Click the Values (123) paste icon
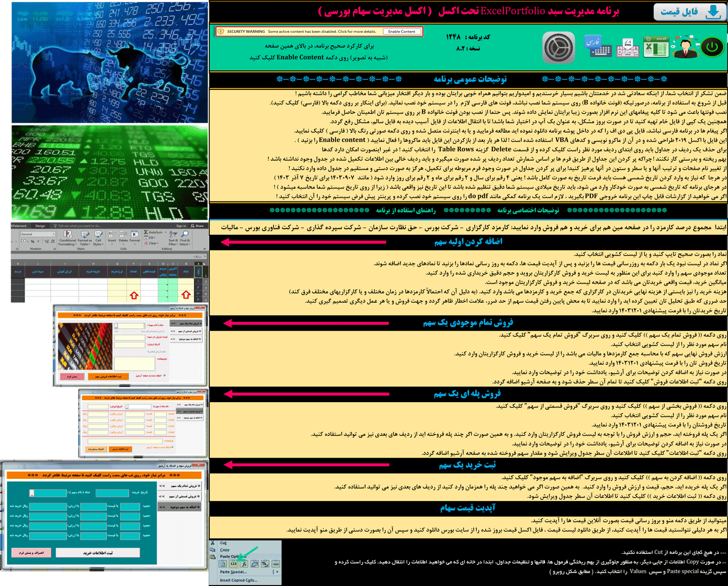 [233, 564]
